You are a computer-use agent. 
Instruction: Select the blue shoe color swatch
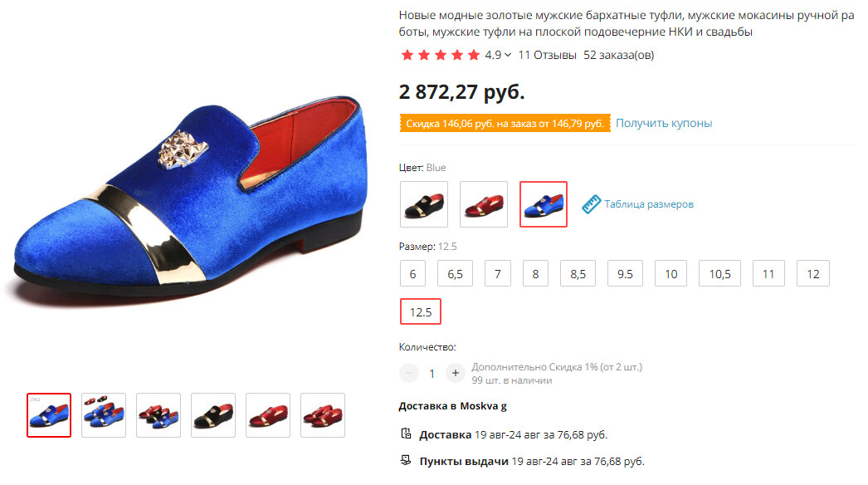tap(544, 204)
